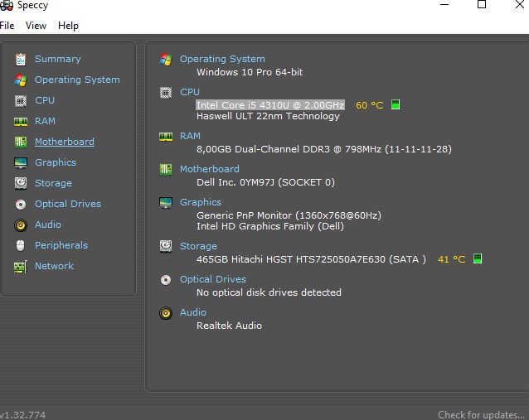Click the CPU chip icon in main panel
The image size is (529, 420).
pyautogui.click(x=166, y=92)
